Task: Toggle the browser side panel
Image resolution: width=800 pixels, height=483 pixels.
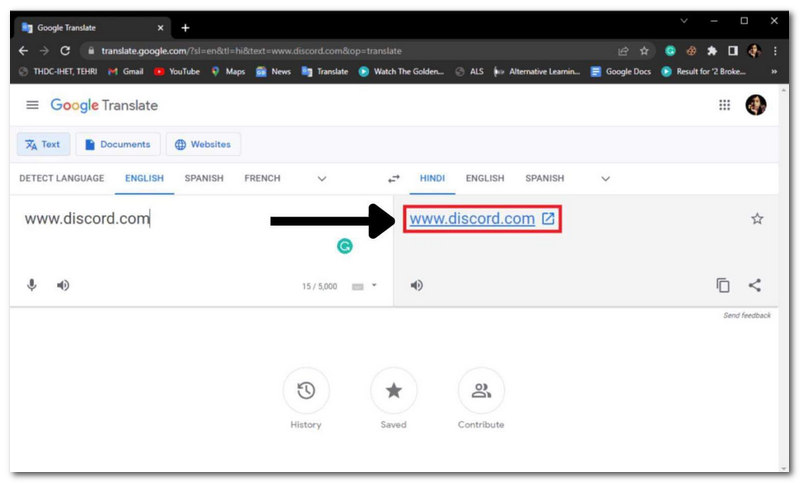Action: 733,50
